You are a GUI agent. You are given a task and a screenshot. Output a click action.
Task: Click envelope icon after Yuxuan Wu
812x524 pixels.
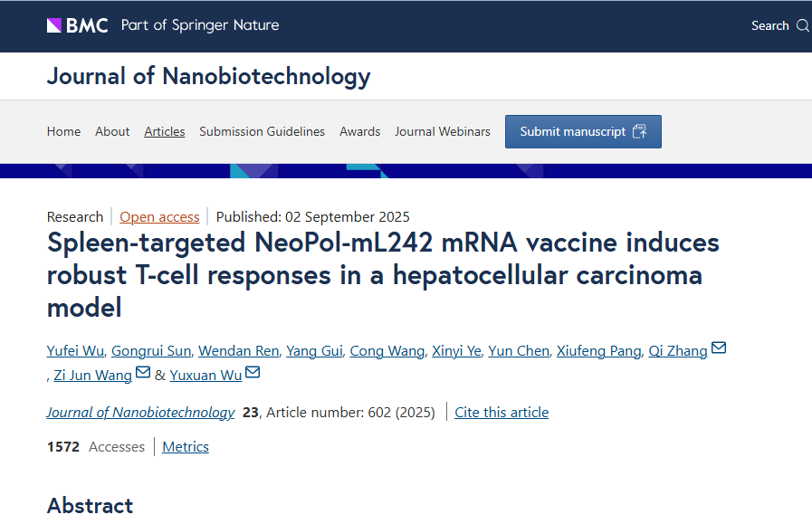pos(253,373)
